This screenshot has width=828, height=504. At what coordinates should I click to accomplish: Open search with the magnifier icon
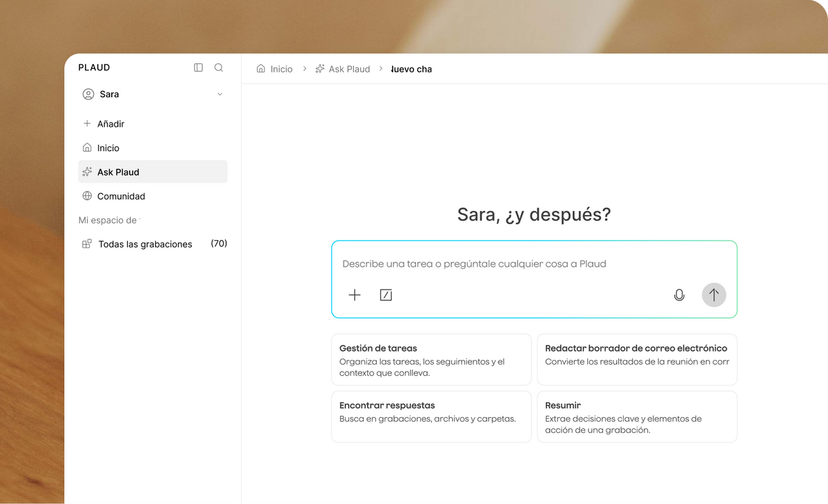[x=219, y=68]
